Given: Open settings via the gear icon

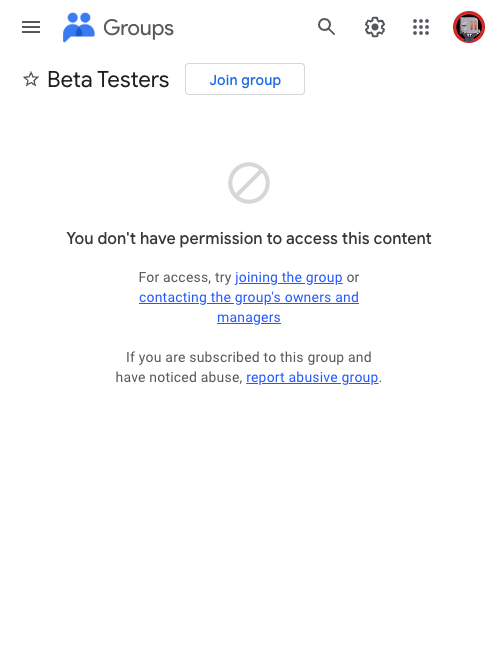Looking at the screenshot, I should tap(375, 27).
